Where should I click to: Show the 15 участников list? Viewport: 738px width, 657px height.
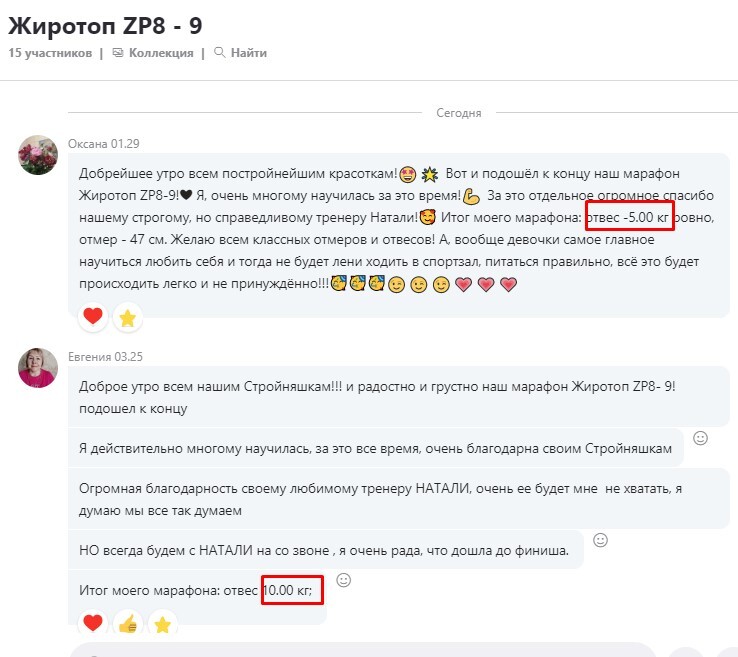[x=50, y=53]
